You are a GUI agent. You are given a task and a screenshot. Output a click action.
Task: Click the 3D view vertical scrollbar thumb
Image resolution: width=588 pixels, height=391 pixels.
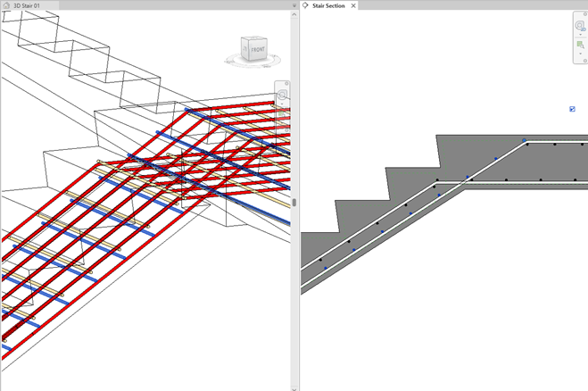(294, 203)
